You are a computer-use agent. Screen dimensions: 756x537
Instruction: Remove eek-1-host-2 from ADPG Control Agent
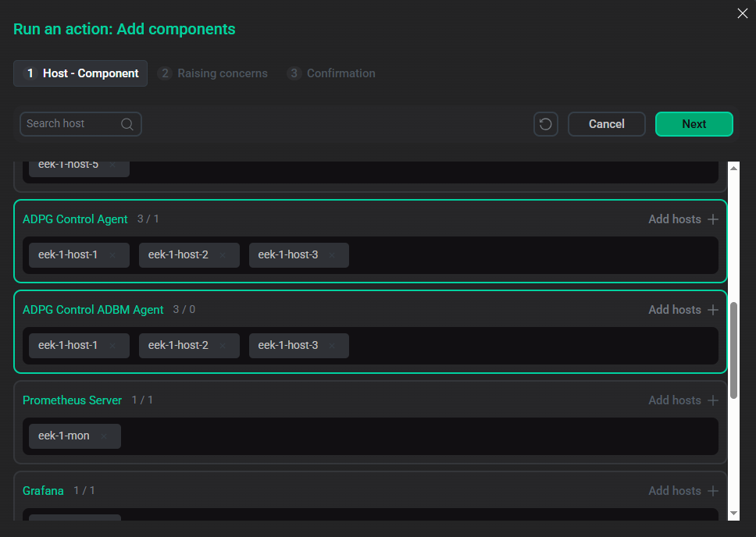click(x=223, y=254)
